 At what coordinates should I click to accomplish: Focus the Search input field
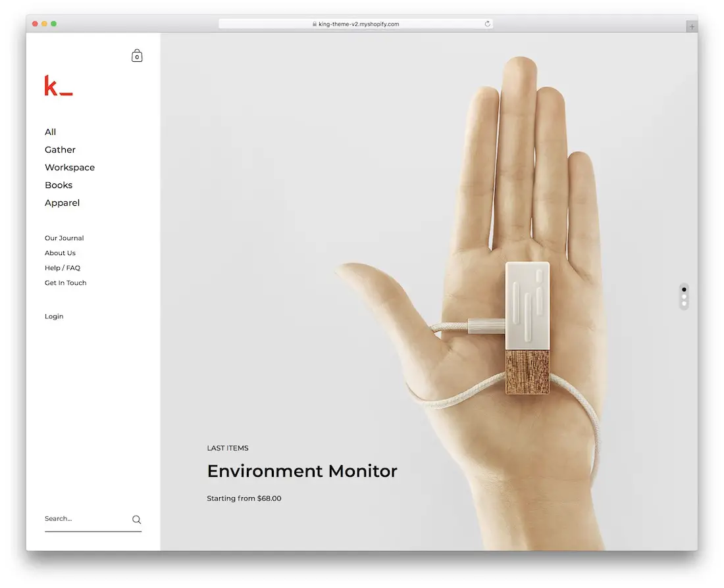(x=84, y=519)
